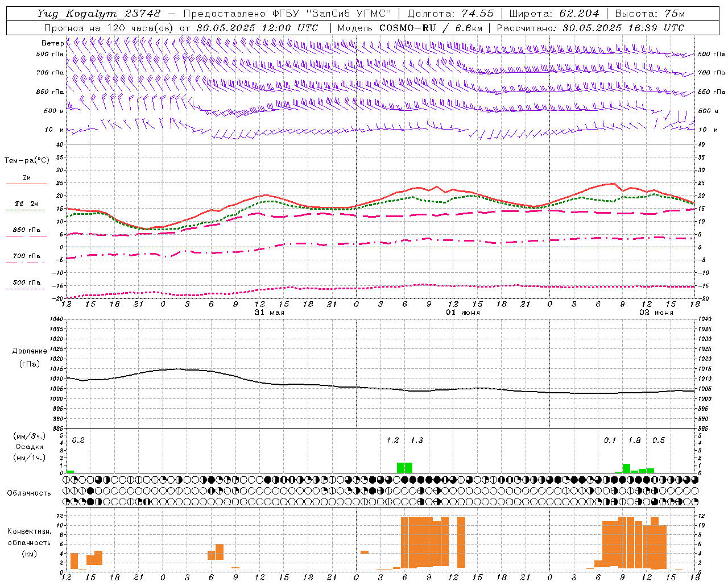Click the Высота: 75м value

[x=650, y=14]
